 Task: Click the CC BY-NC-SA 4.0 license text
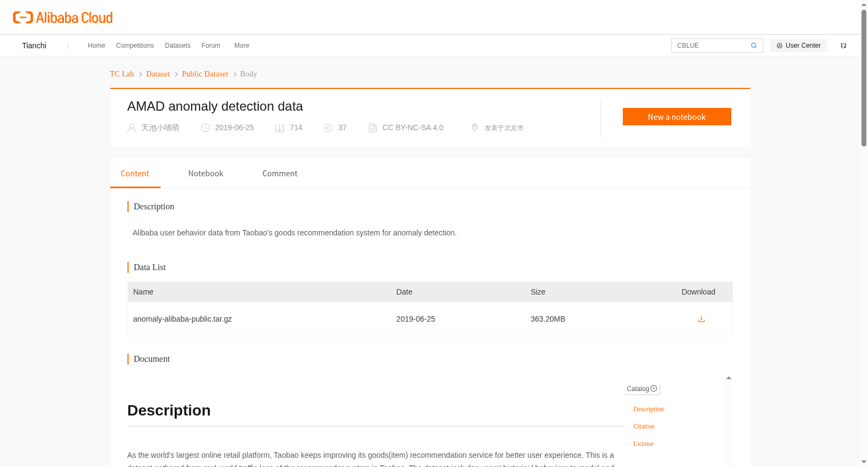click(x=413, y=128)
